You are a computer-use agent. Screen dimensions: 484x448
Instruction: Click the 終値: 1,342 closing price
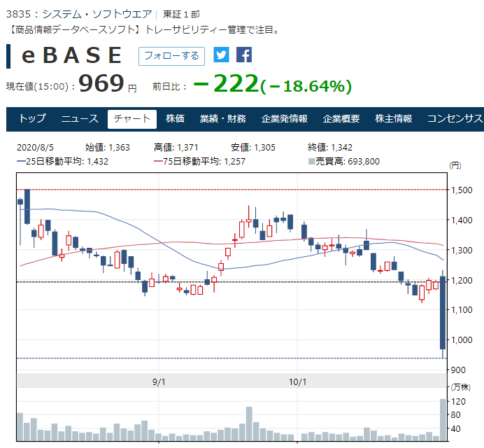click(330, 148)
